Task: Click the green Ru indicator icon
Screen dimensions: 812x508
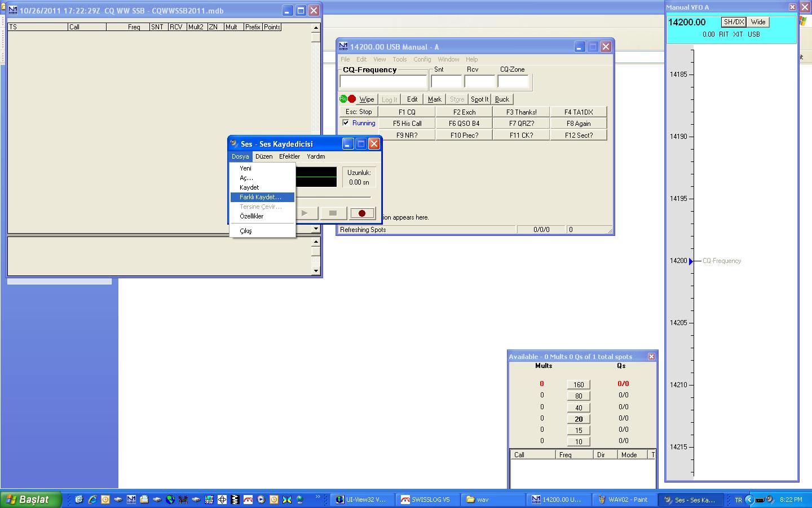Action: click(x=343, y=99)
